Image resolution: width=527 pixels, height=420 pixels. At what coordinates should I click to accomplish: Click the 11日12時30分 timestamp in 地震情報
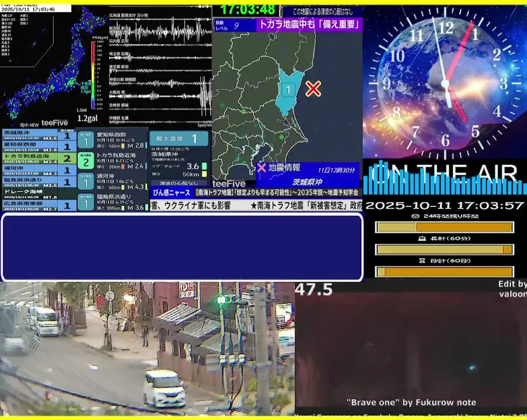[x=336, y=170]
